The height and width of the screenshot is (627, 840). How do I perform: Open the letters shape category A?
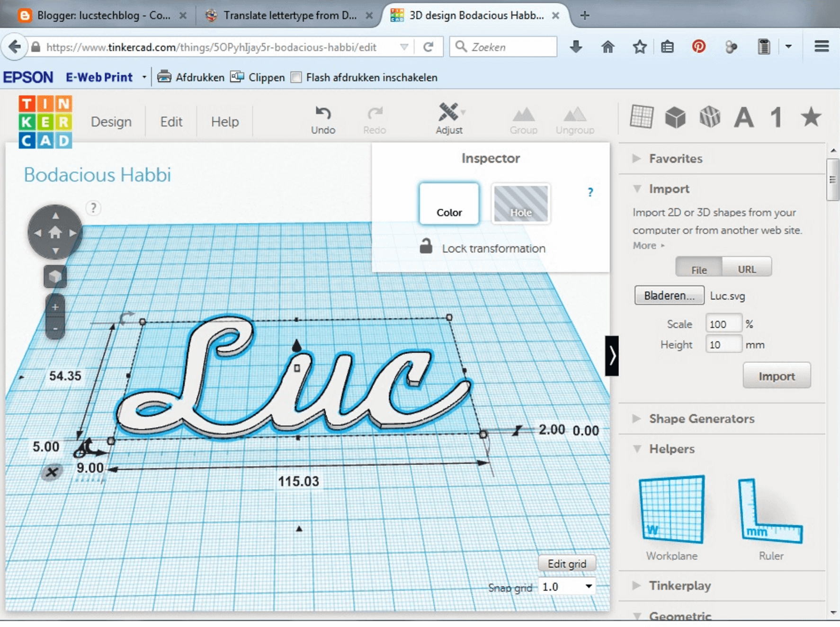(743, 117)
